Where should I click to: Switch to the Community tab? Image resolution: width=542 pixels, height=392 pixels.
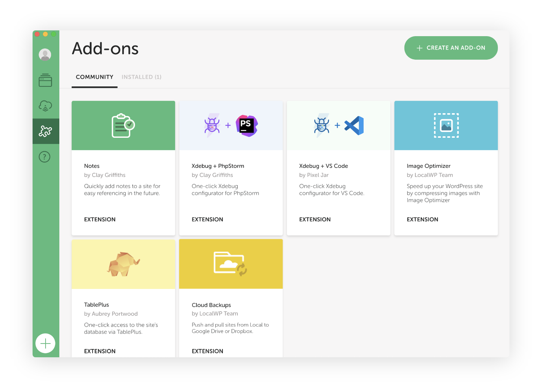tap(94, 77)
